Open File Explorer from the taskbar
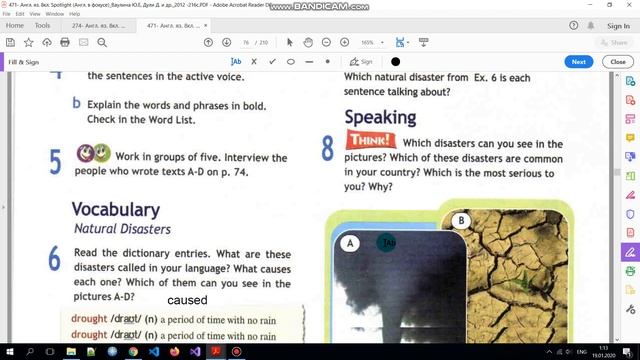Image resolution: width=640 pixels, height=360 pixels. click(71, 351)
